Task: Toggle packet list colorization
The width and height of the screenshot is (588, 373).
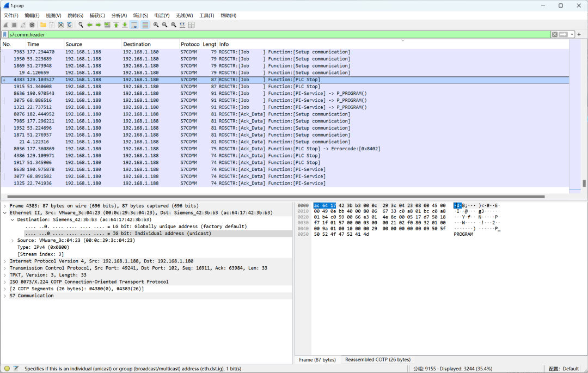Action: 145,25
